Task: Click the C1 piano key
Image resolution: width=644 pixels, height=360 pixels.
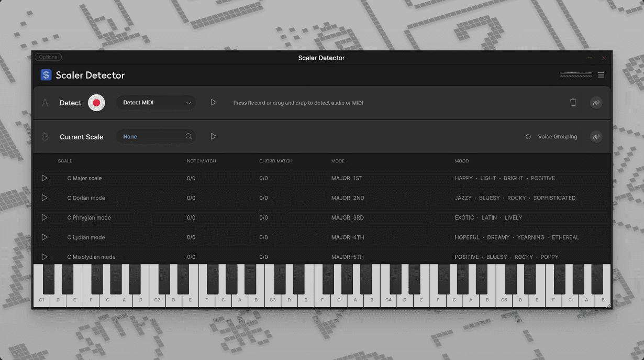Action: (41, 301)
